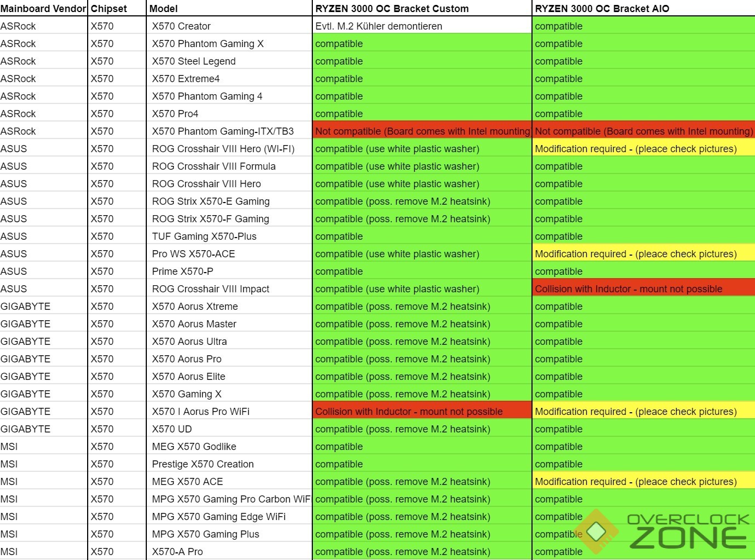Viewport: 755px width, 560px height.
Task: Click 'Collision with Inductor' in the AIO column
Action: click(643, 288)
